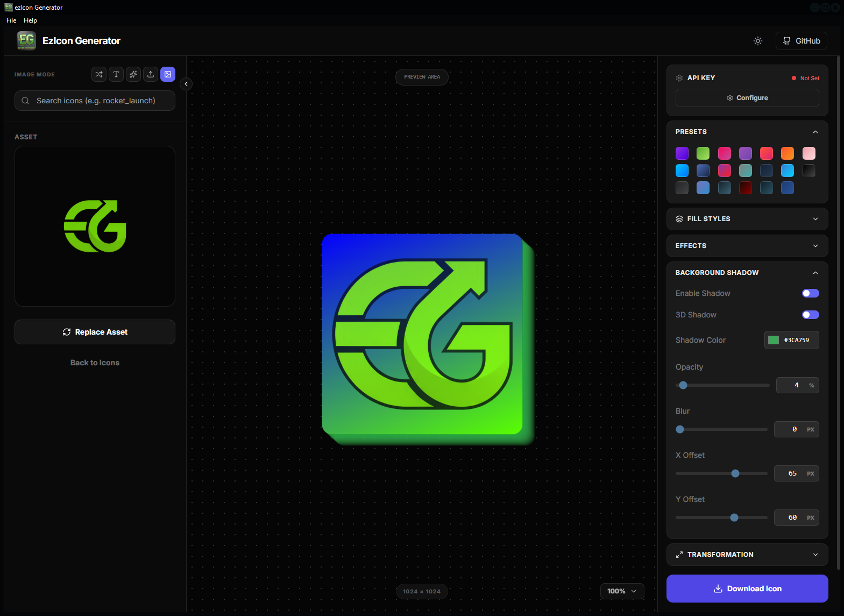Screen dimensions: 844x616
Task: Open the Shadow Color #3CA759 picker
Action: click(x=792, y=340)
